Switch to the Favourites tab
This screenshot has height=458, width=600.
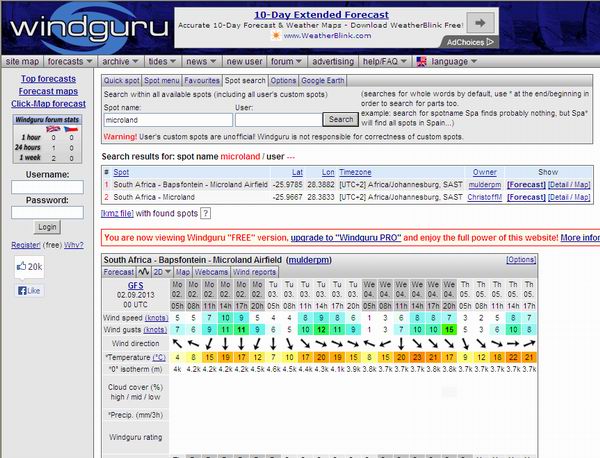point(202,81)
